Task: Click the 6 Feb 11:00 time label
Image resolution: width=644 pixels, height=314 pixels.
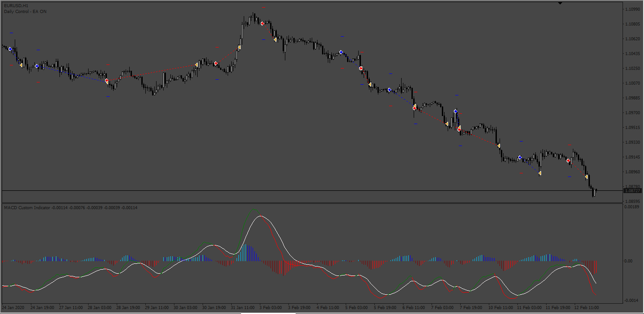Action: pyautogui.click(x=414, y=308)
